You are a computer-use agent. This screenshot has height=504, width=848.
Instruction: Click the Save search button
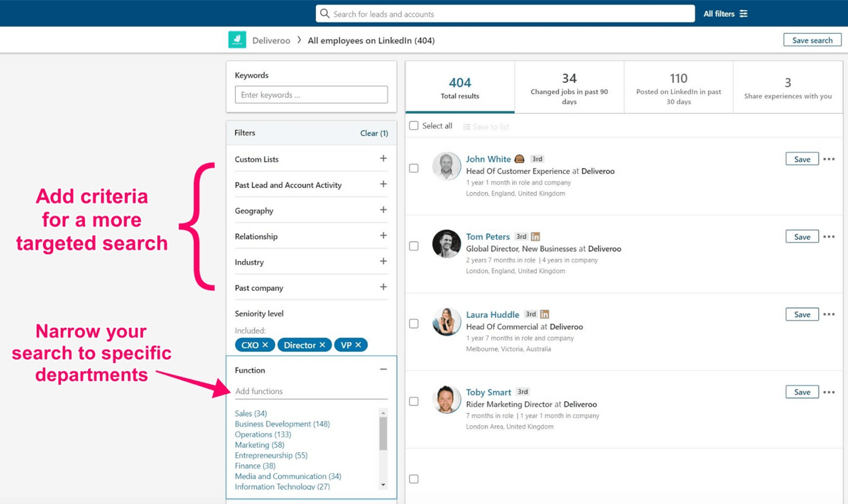pyautogui.click(x=812, y=40)
